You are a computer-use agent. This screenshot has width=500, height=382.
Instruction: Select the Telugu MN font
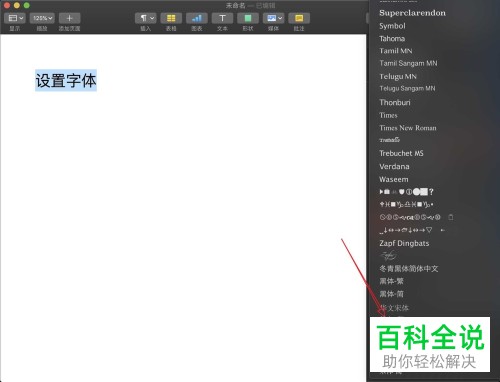398,76
